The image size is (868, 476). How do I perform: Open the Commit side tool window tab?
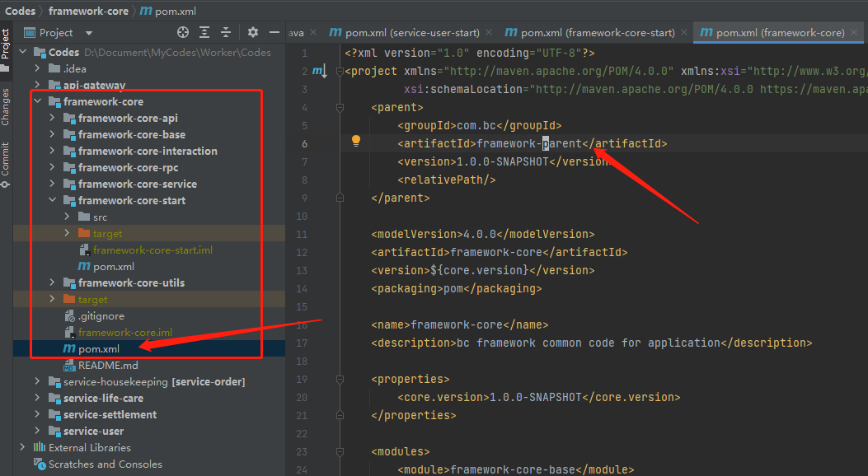[5, 164]
